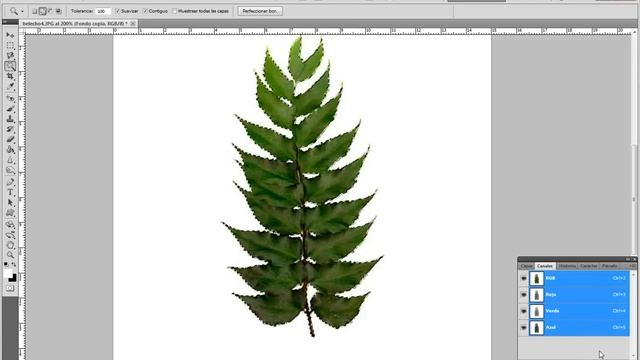This screenshot has width=640, height=360.
Task: Click the foreground color swatch
Action: click(x=8, y=274)
